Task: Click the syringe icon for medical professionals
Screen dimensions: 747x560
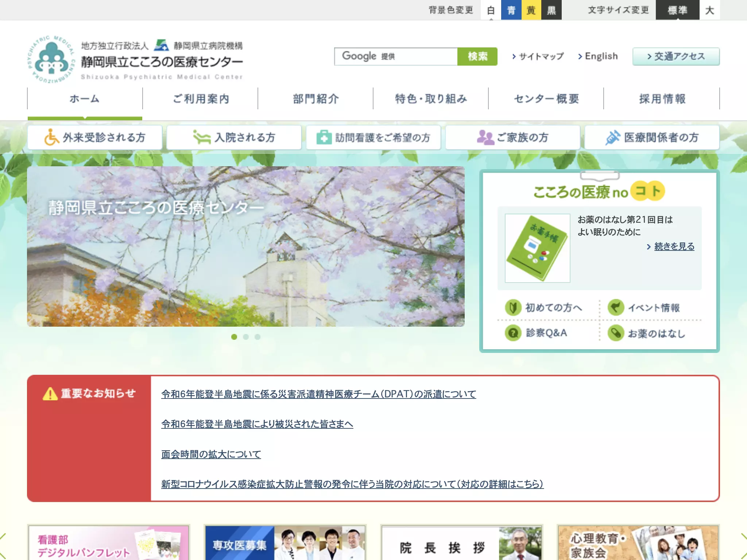Action: click(x=613, y=137)
